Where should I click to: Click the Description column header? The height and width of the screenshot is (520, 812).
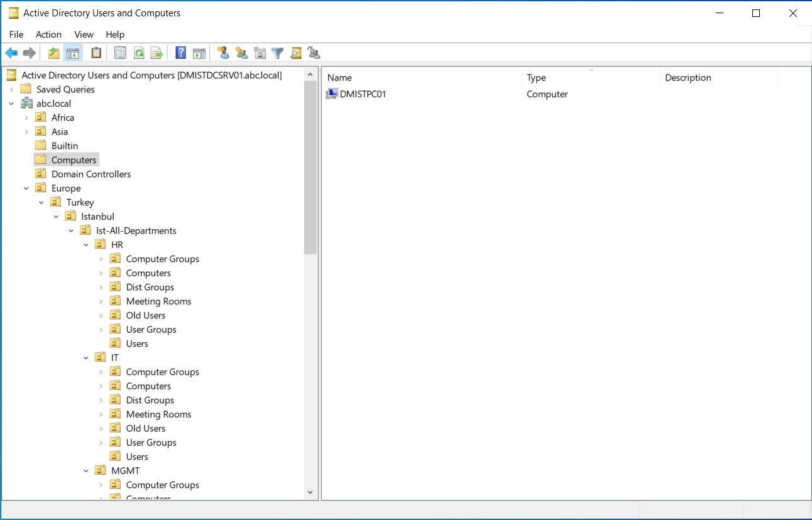pyautogui.click(x=719, y=78)
